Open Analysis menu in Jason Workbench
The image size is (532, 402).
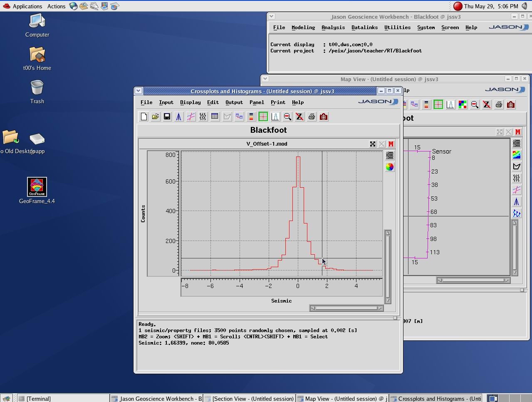(333, 27)
